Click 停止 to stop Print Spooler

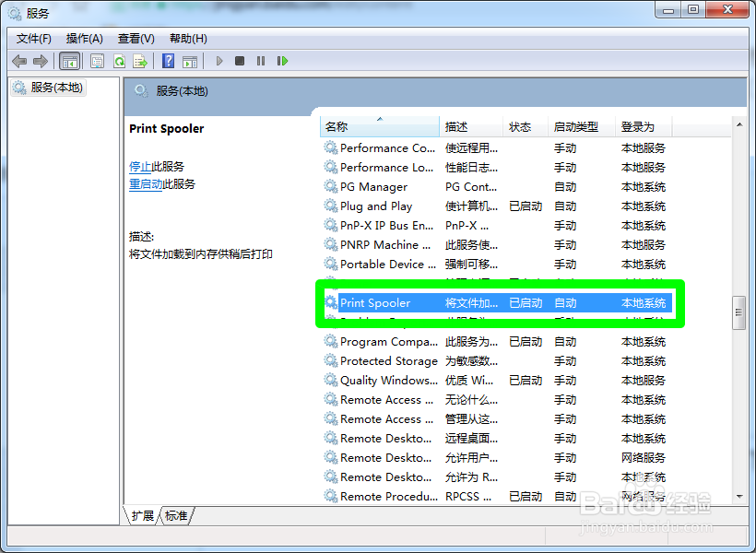139,167
